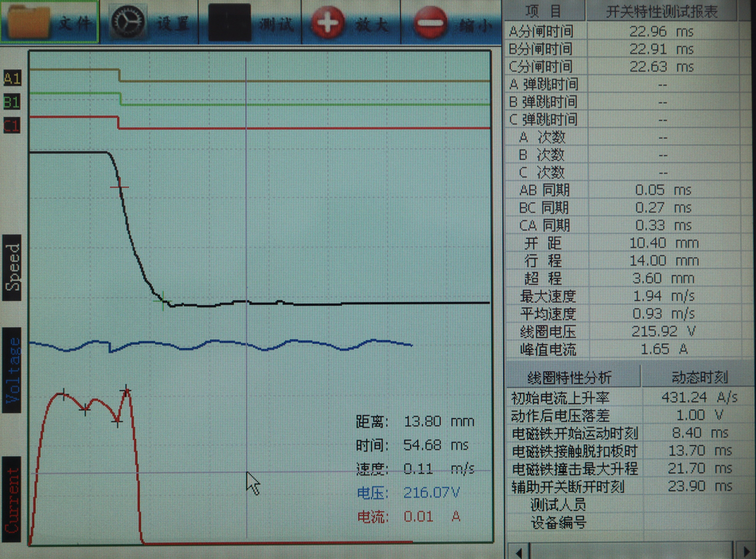Viewport: 756px width, 559px height.
Task: Select B分闸时间 value 22.91 ms
Action: click(x=661, y=49)
